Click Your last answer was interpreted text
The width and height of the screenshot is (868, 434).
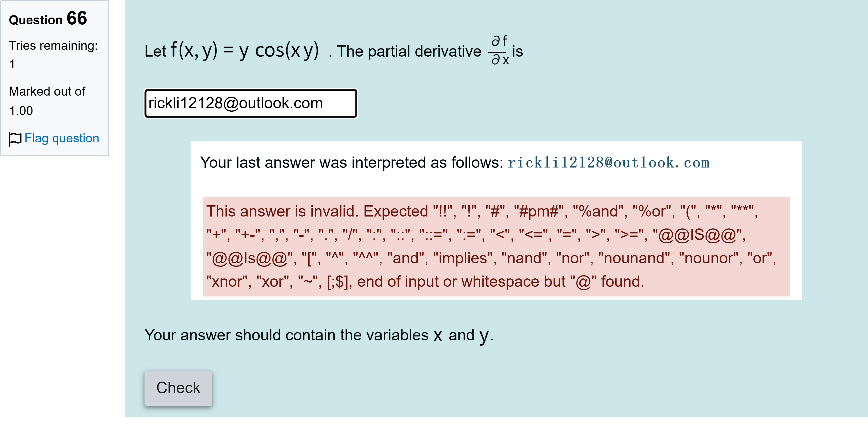[351, 163]
